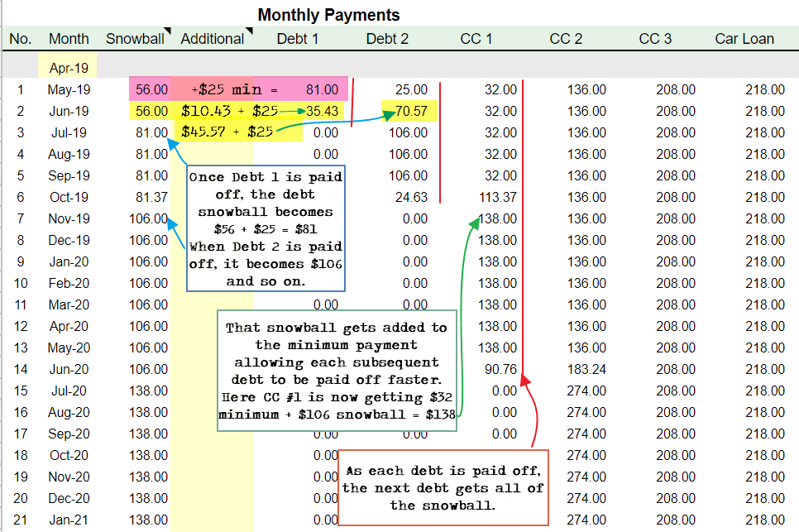Click the Car Loan column header
Screen dimensions: 799x532
pos(744,39)
